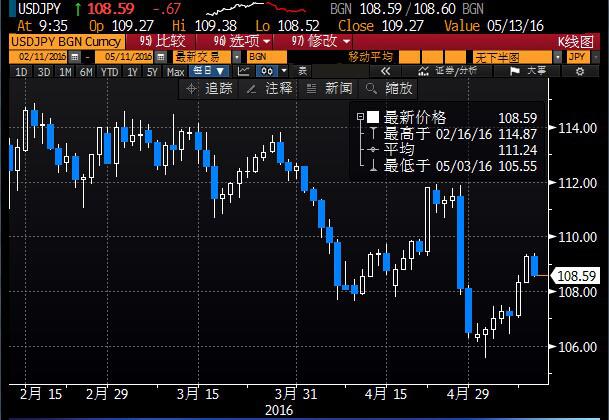Click the 最新价格 white color swatch
The image size is (609, 420).
coord(371,117)
